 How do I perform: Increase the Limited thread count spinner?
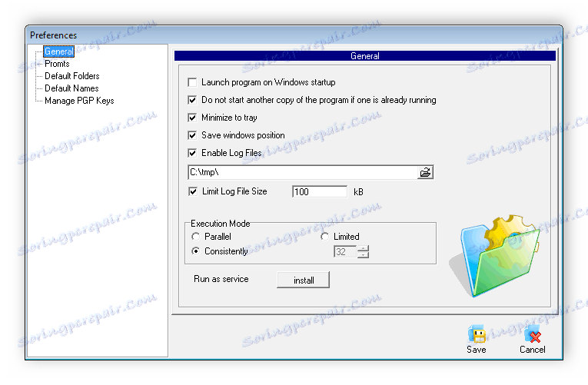363,248
